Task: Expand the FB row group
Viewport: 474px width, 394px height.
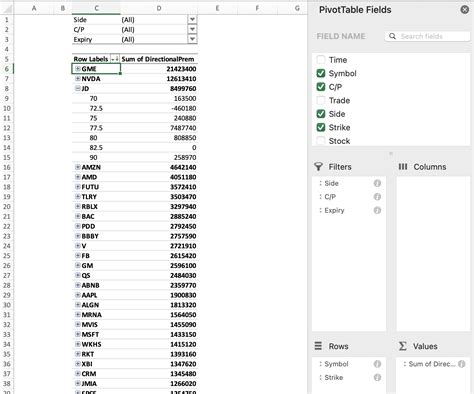Action: pyautogui.click(x=78, y=256)
